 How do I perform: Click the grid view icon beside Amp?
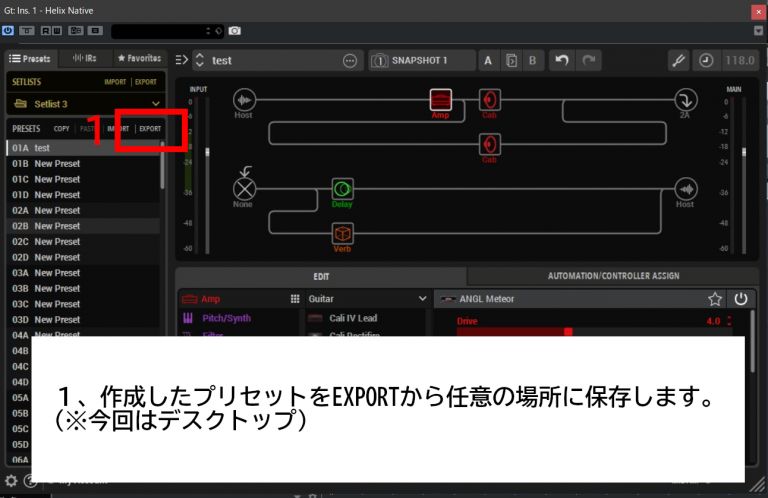[295, 299]
